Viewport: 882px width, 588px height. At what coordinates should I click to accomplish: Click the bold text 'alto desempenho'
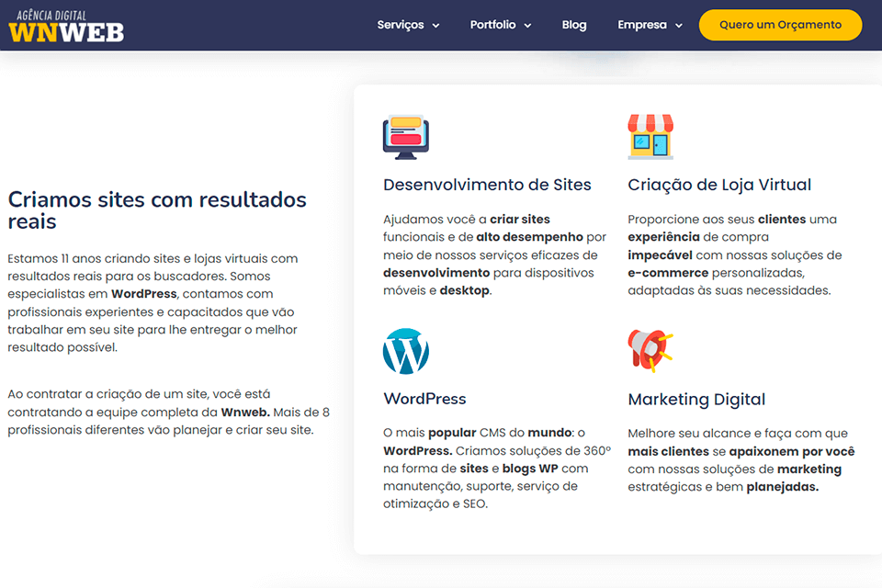(x=529, y=237)
